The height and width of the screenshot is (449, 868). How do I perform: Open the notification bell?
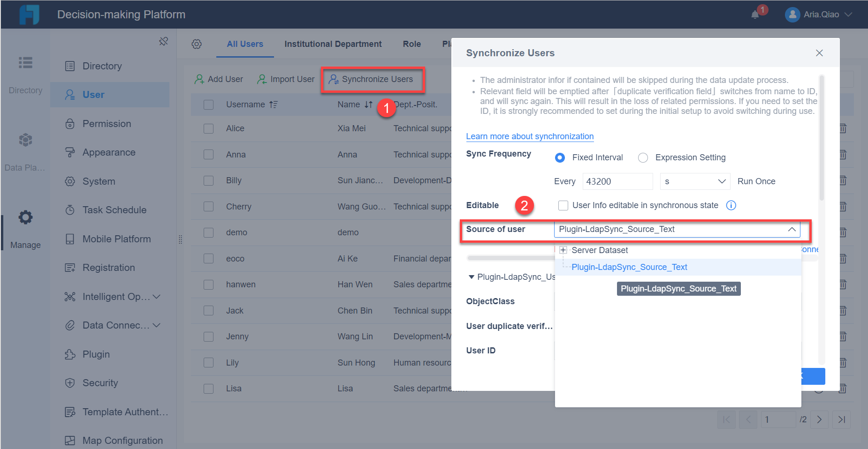click(754, 14)
